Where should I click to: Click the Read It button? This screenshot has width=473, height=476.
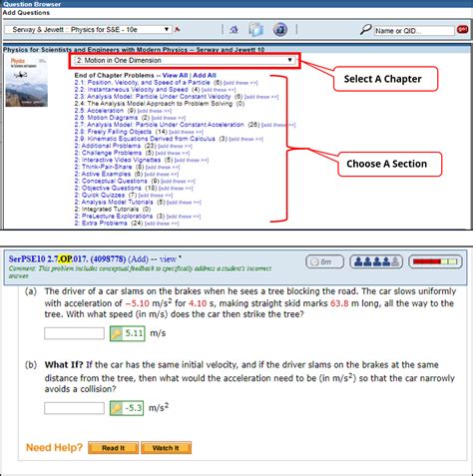pyautogui.click(x=114, y=448)
